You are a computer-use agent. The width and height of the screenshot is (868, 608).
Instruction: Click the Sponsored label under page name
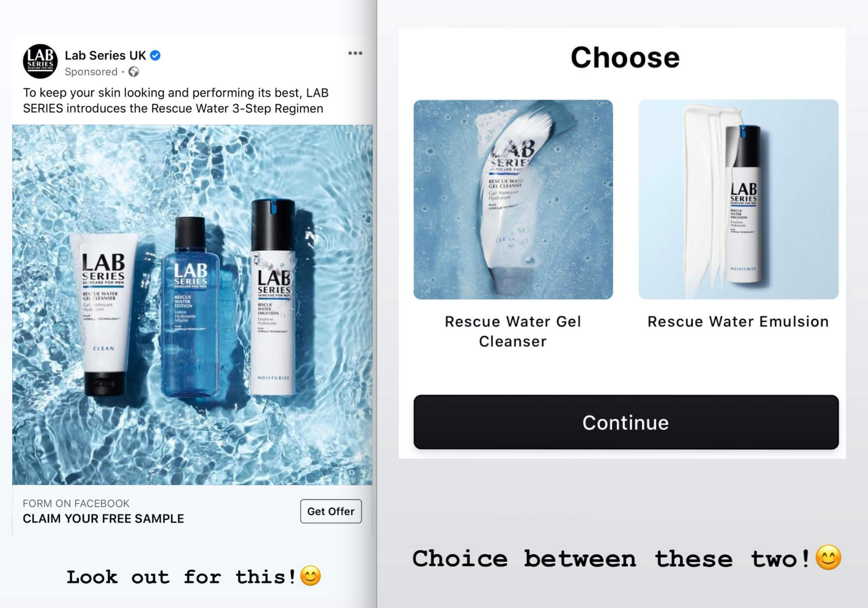91,72
